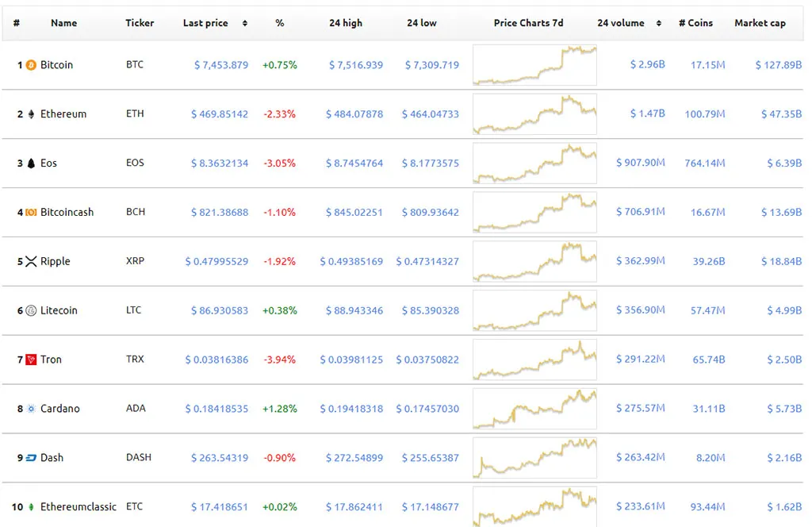Image resolution: width=812 pixels, height=527 pixels.
Task: Click the Ethereumclassic green logo icon
Action: coord(31,507)
